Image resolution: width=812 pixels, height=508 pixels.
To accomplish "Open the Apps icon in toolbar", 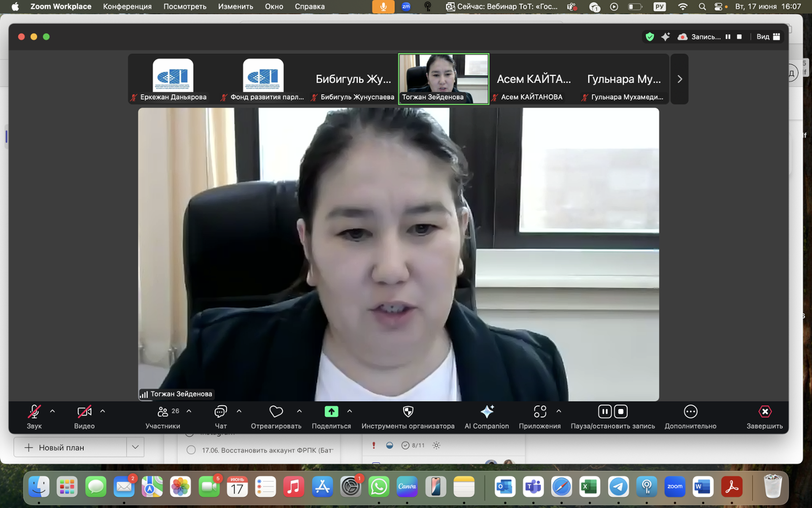I will [539, 411].
